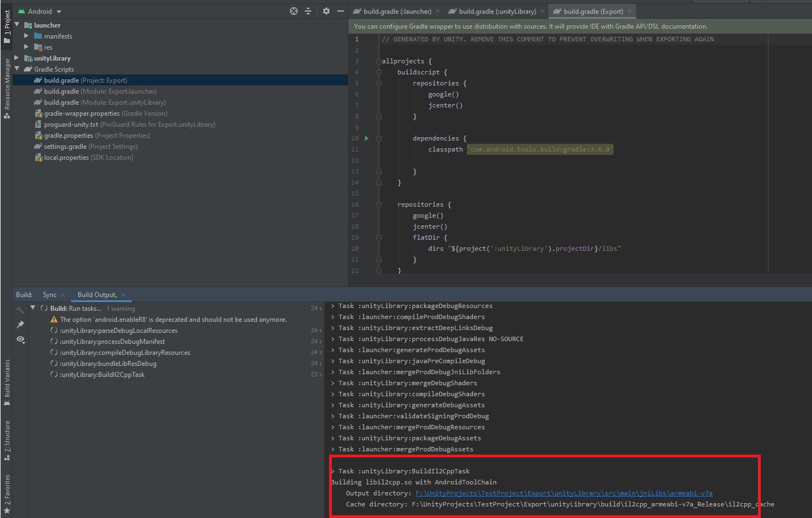Collapse the allprojects code block fold
Viewport: 812px width, 518px height.
click(x=378, y=61)
